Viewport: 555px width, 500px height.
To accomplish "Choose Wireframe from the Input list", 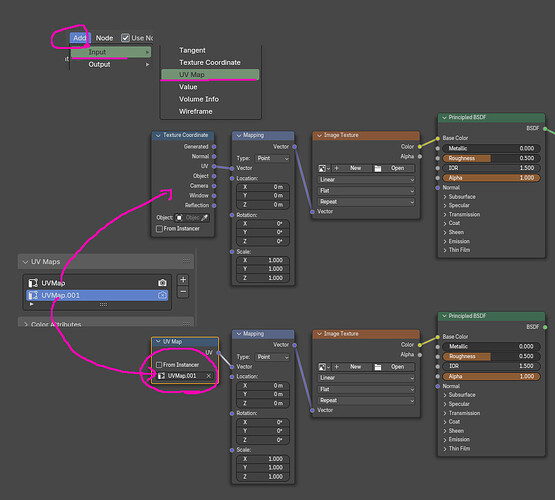I will tap(195, 111).
